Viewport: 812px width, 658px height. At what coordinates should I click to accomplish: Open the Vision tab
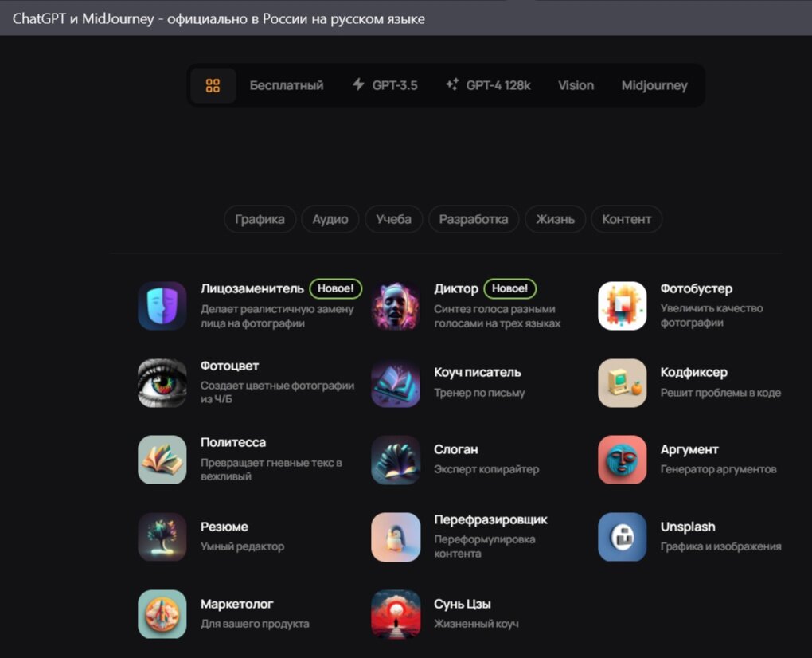point(576,85)
